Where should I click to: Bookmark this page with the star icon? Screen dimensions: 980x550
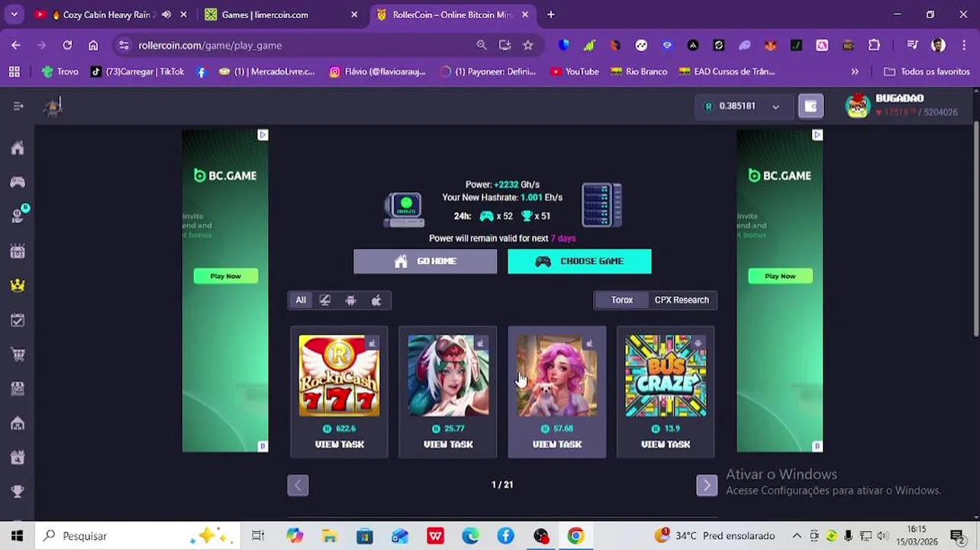(528, 45)
